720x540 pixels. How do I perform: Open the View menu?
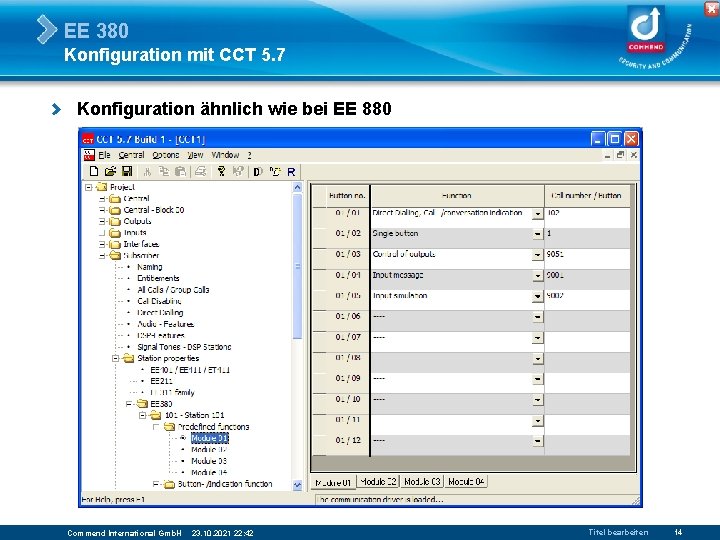[x=195, y=155]
